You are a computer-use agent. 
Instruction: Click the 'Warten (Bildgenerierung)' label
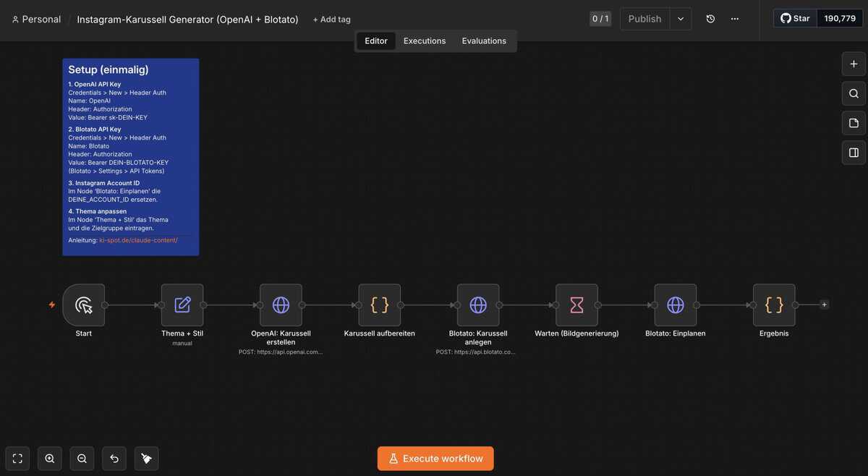tap(576, 333)
